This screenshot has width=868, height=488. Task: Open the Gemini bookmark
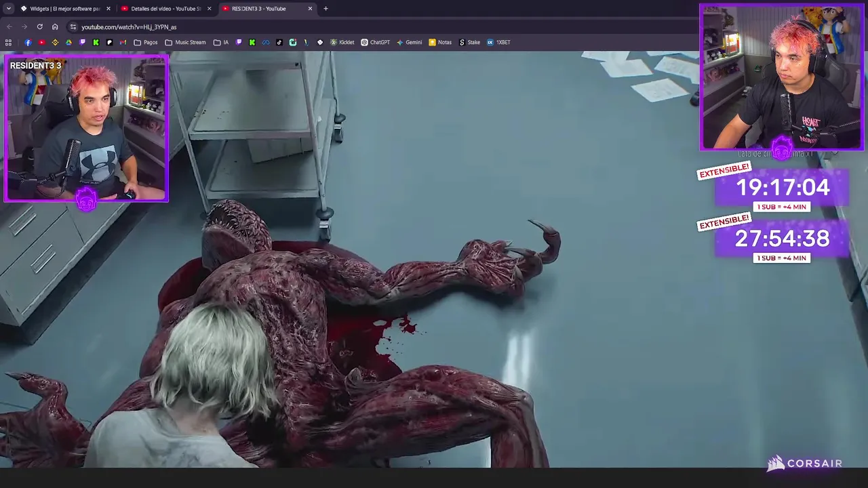[x=409, y=42]
